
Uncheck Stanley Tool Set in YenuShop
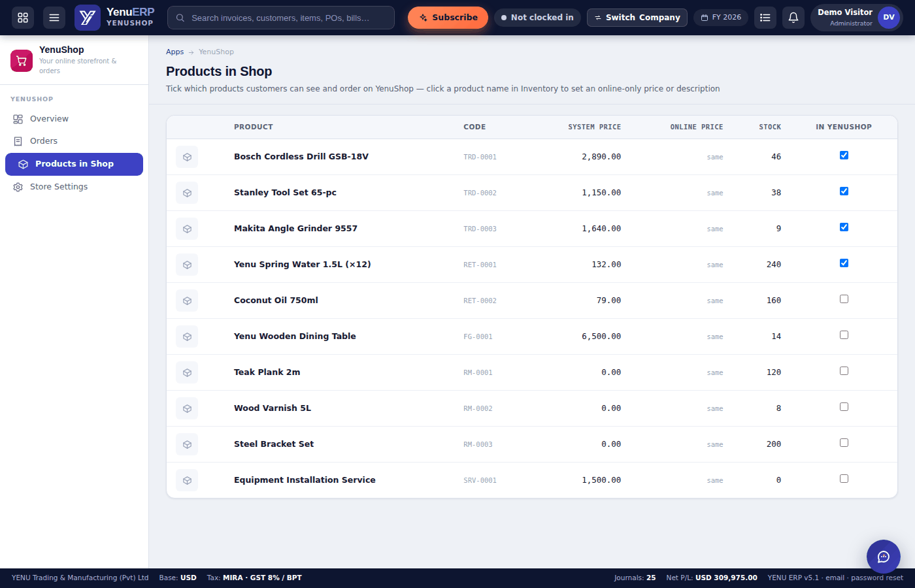point(844,191)
